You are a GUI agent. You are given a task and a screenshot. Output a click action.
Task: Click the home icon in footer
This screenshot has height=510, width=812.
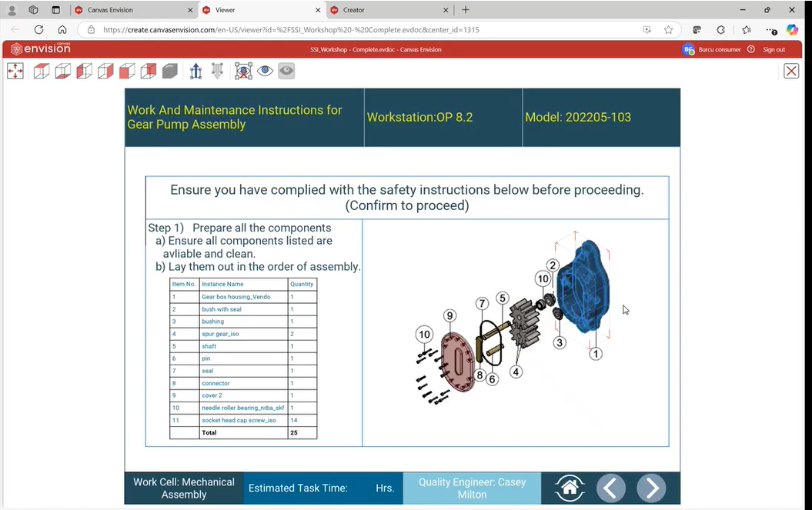point(570,488)
